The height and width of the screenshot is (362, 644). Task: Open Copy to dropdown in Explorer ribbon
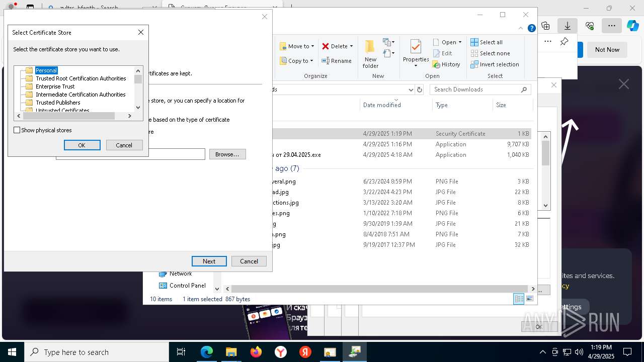coord(297,61)
